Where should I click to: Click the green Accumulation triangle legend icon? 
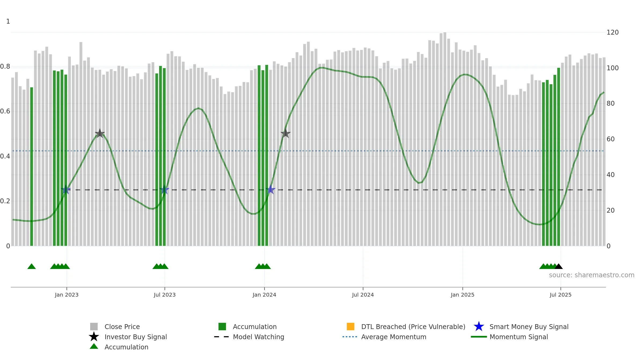tap(94, 346)
